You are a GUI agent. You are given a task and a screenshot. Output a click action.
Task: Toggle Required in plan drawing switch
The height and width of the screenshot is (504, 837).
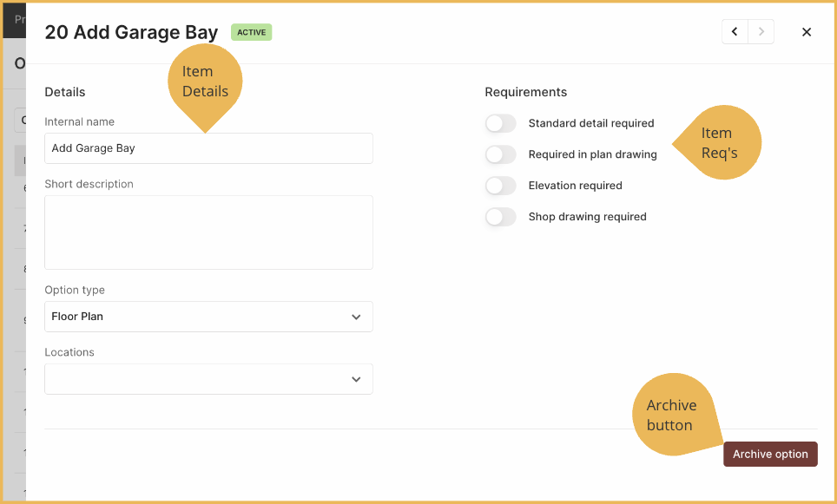point(501,154)
